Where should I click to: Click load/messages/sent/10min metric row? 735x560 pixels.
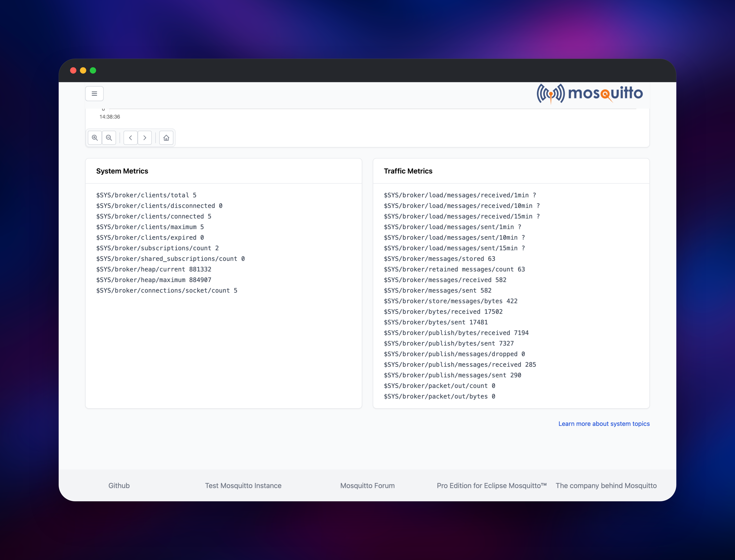point(454,238)
